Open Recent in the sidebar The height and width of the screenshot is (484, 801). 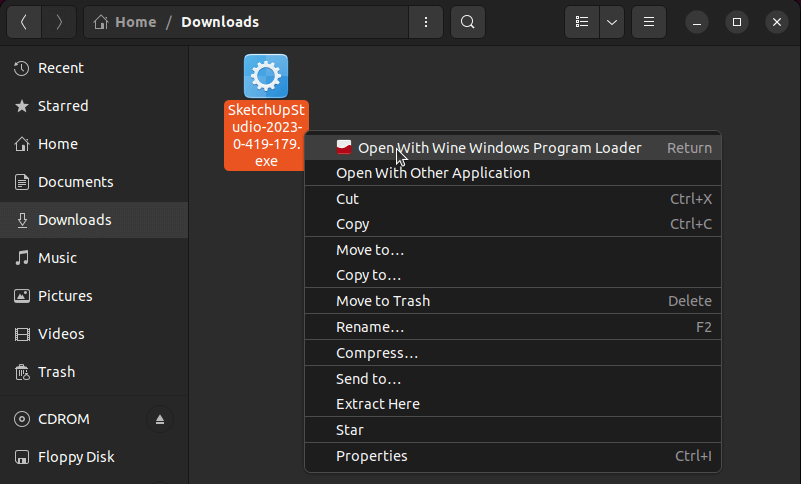pyautogui.click(x=94, y=68)
